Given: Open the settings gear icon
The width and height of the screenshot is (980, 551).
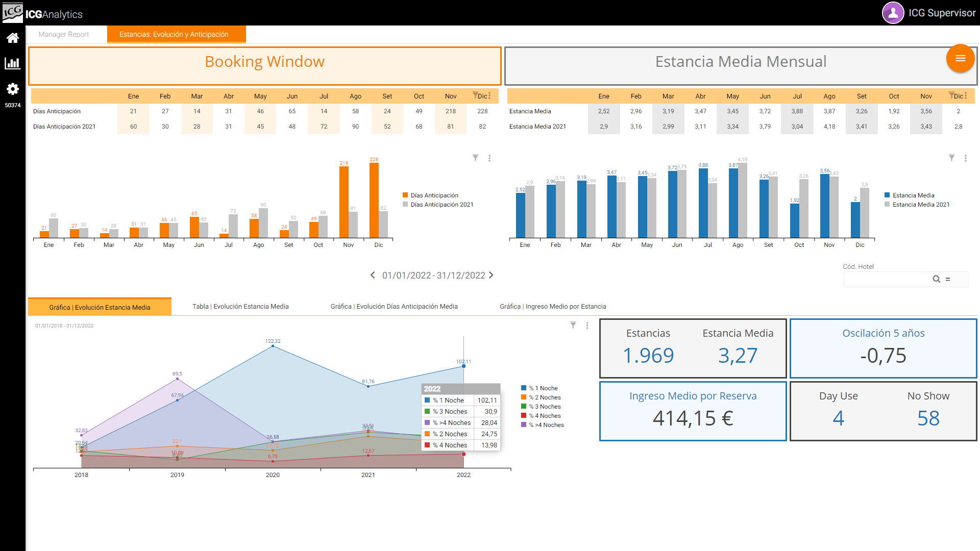Looking at the screenshot, I should (x=12, y=89).
